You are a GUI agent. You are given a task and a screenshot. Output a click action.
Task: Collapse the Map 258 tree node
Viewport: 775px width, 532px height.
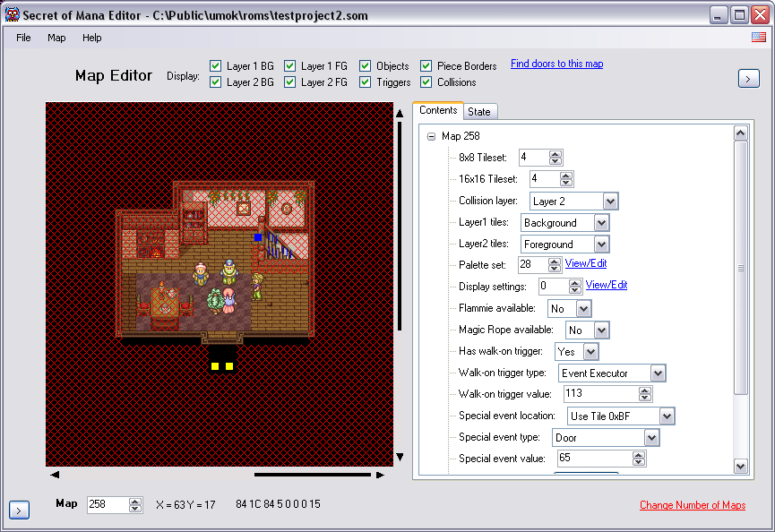[431, 136]
